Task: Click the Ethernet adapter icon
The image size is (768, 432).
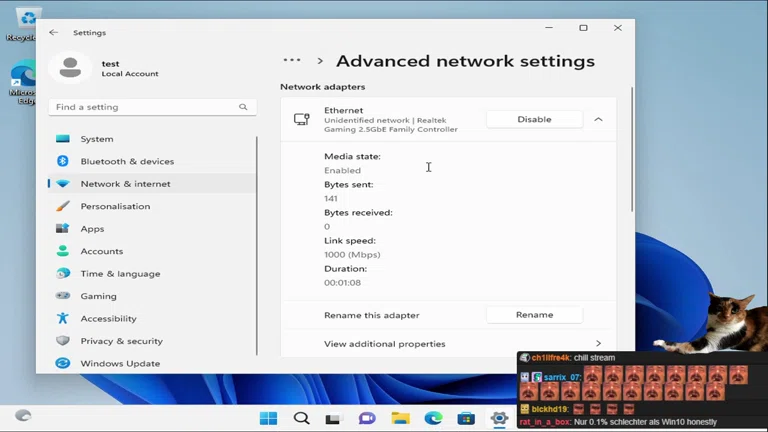Action: tap(301, 119)
